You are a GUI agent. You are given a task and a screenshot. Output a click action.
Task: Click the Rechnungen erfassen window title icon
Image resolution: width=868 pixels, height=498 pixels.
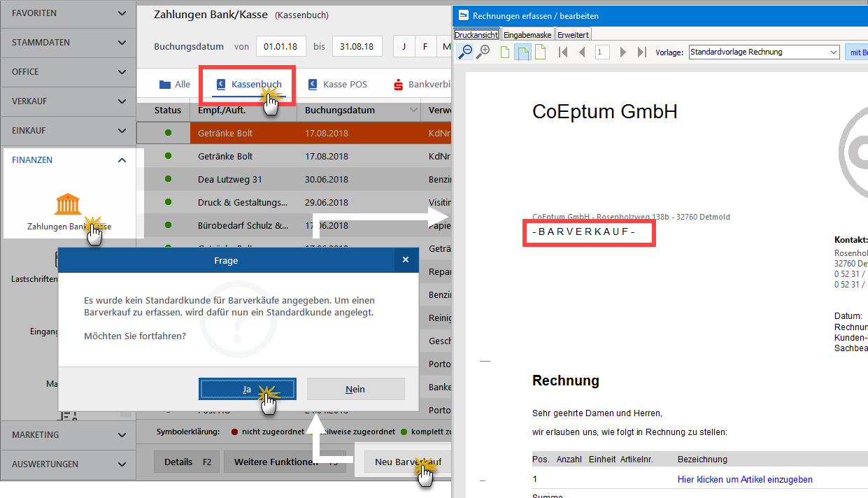pyautogui.click(x=462, y=15)
